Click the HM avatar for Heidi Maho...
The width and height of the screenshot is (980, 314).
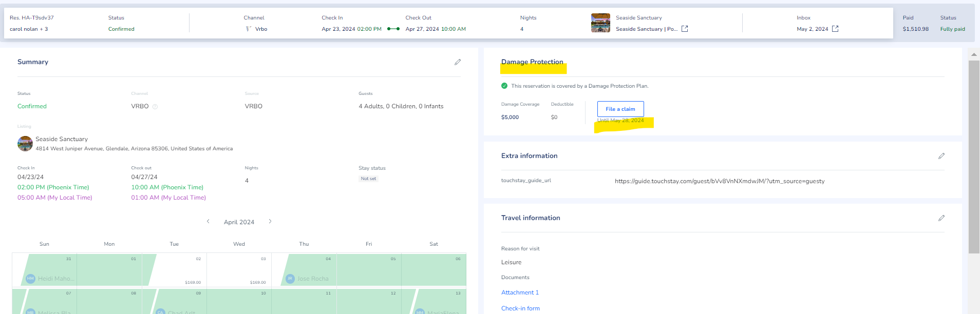point(30,279)
